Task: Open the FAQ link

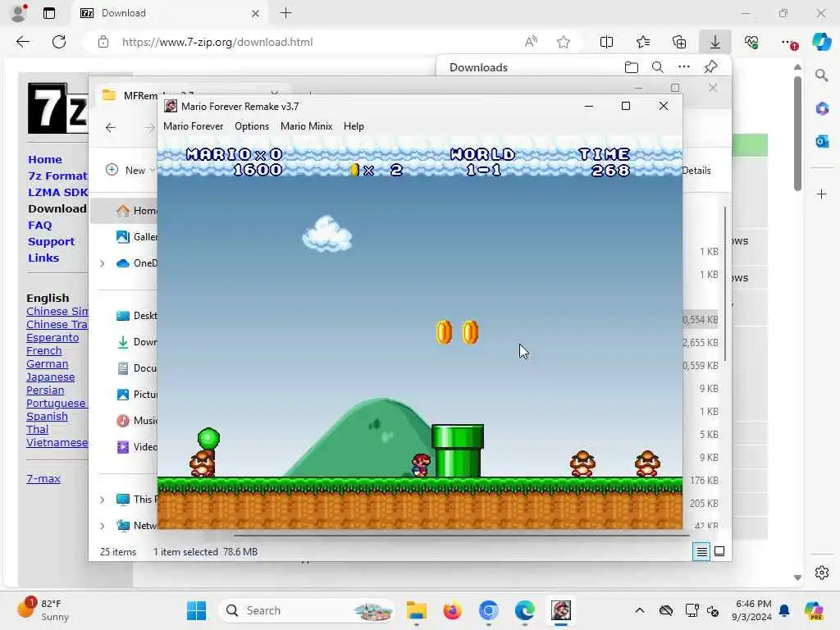Action: 39,225
